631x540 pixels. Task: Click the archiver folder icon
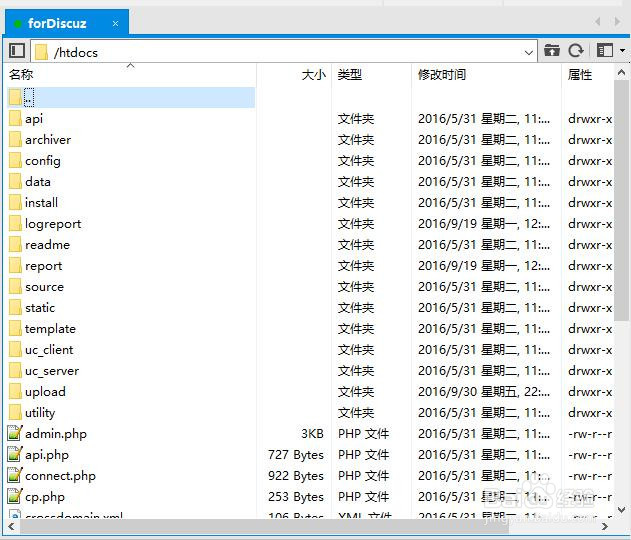(x=15, y=140)
